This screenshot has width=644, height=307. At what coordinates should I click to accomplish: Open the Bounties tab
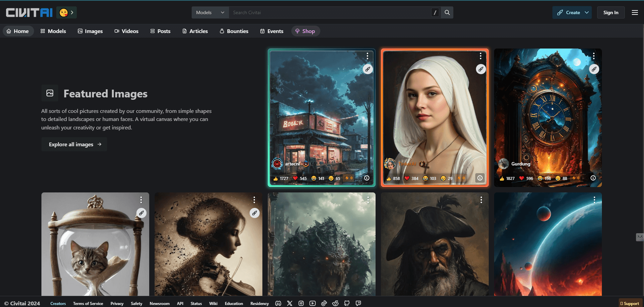(x=234, y=31)
